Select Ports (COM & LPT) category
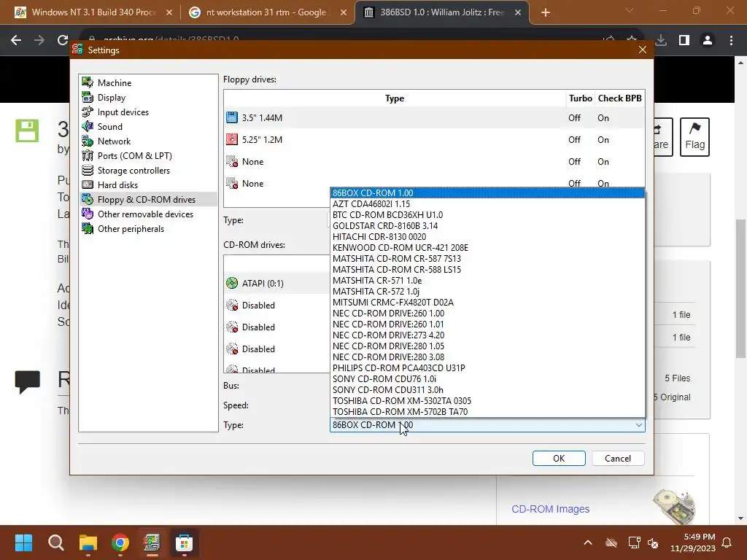This screenshot has width=747, height=560. [148, 156]
